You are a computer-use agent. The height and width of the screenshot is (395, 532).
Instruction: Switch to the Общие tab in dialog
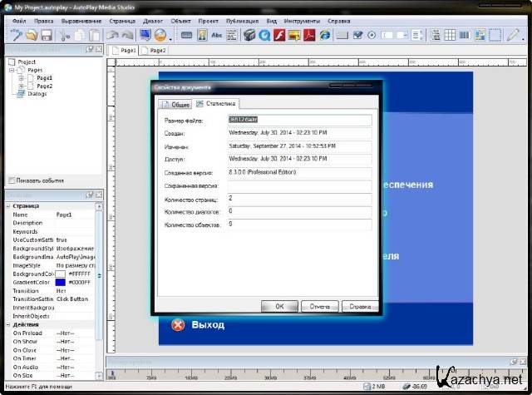click(x=175, y=104)
